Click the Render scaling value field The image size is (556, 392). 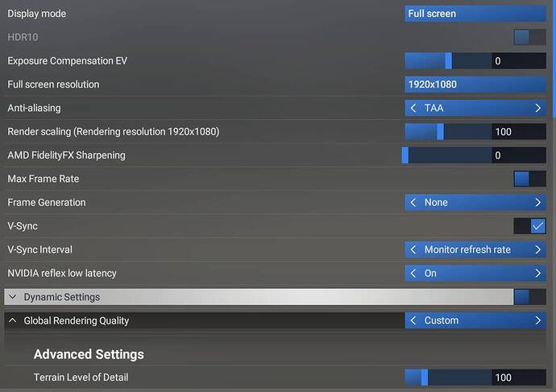point(518,131)
